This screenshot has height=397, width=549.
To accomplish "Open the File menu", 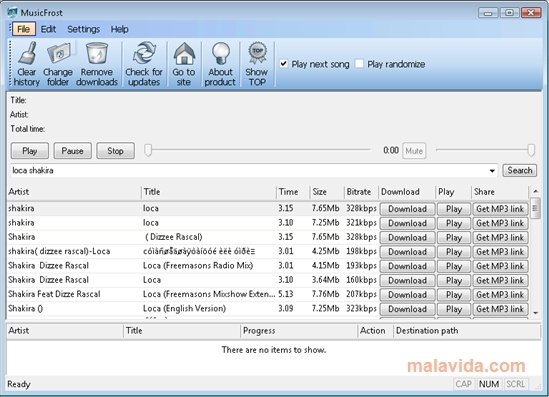I will (x=24, y=29).
